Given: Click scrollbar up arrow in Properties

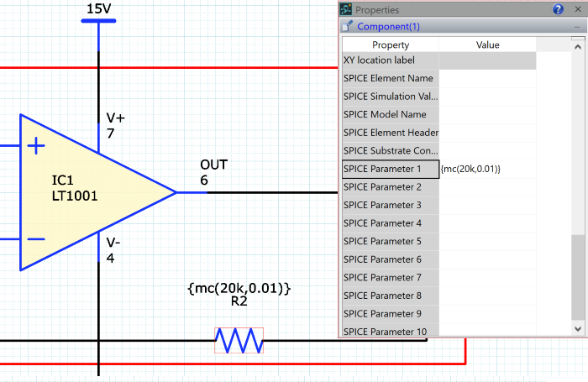Looking at the screenshot, I should [578, 47].
